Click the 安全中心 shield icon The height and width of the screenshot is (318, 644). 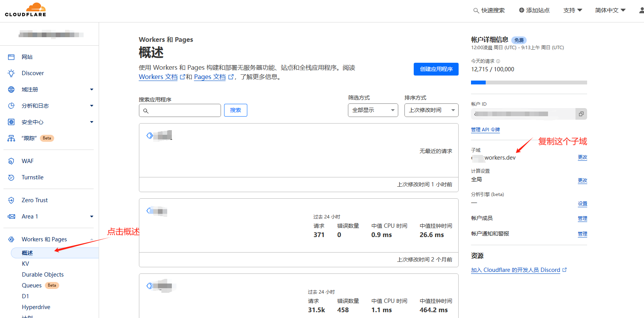(11, 122)
